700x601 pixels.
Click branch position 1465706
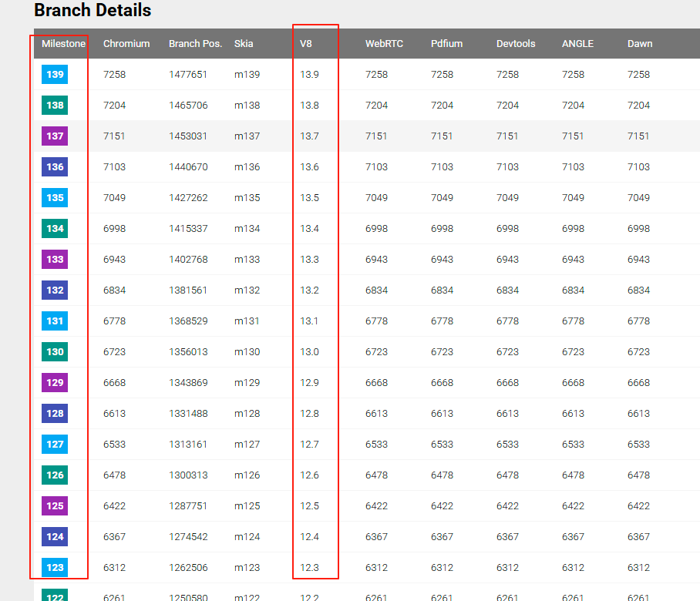[188, 106]
